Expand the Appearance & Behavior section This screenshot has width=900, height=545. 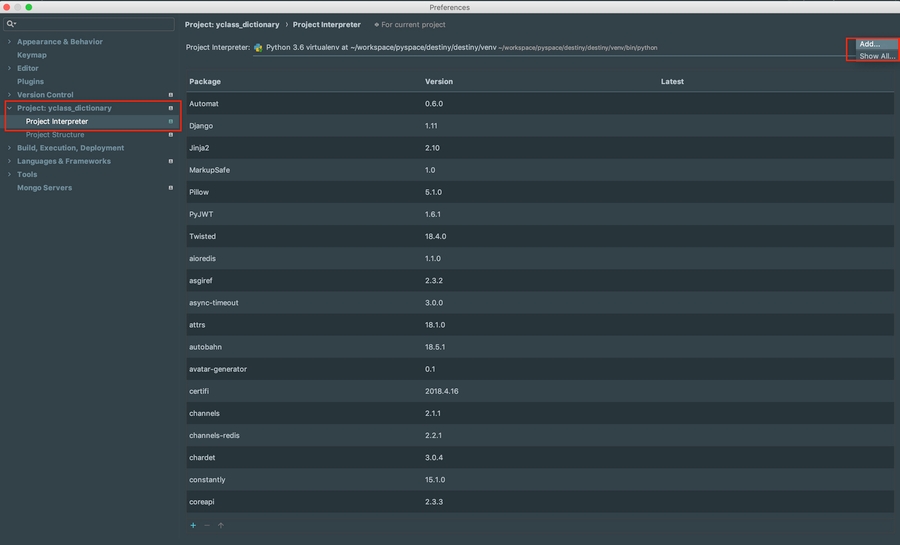click(10, 42)
